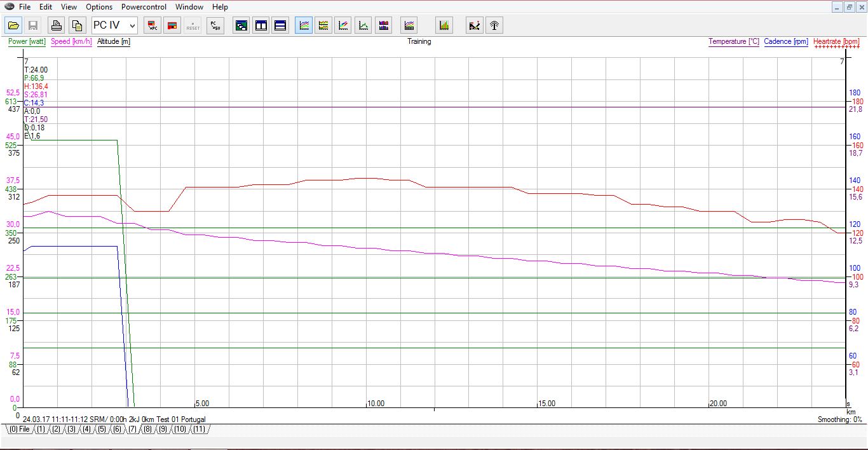
Task: Switch to the (0) File tab
Action: [19, 430]
